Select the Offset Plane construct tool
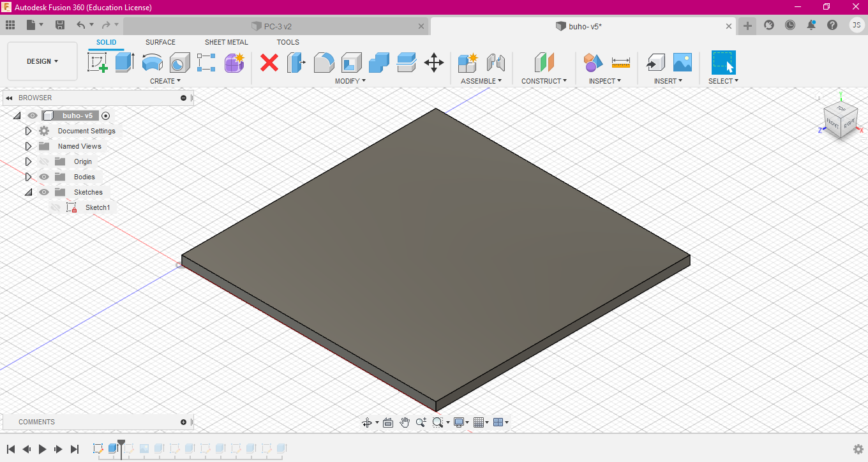 544,63
